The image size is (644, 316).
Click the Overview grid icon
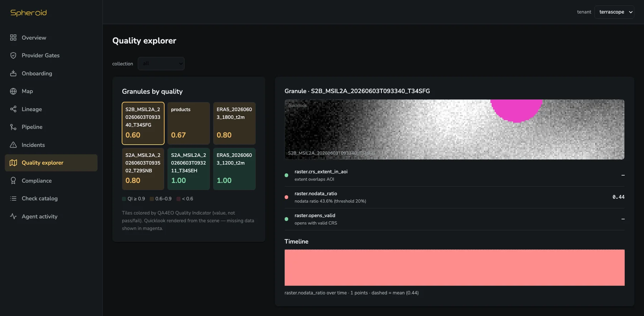[13, 38]
